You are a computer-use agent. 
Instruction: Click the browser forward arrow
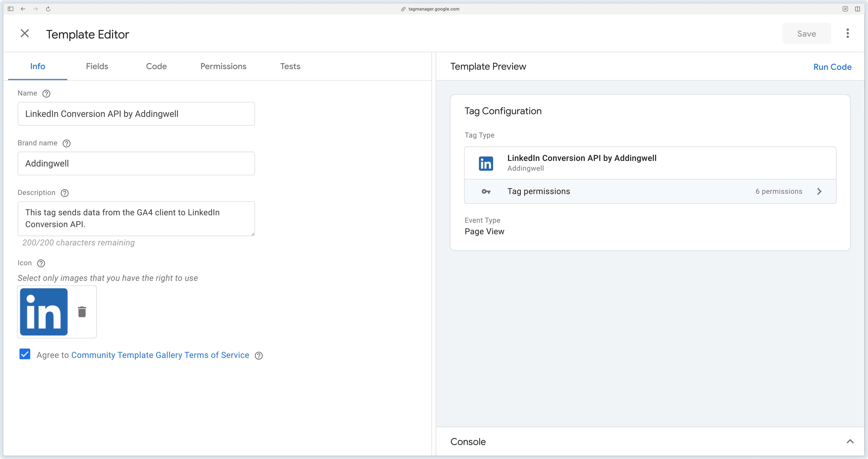coord(36,9)
